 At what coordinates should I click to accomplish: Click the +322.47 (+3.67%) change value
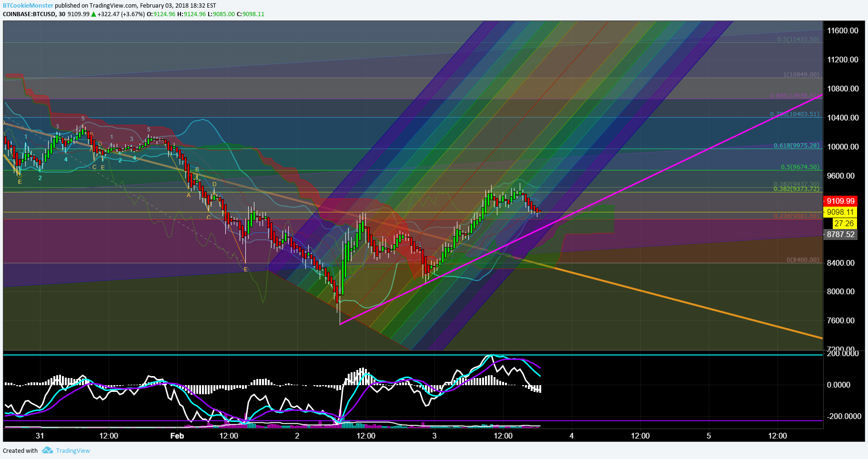click(x=121, y=14)
